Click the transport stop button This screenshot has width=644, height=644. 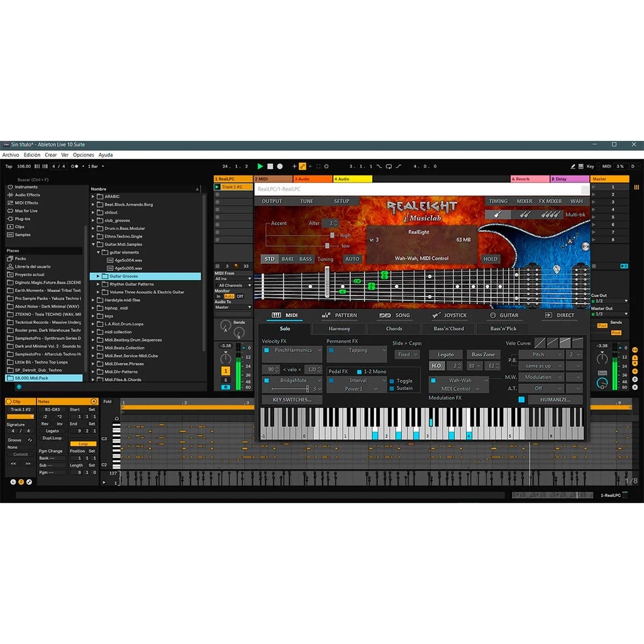(x=270, y=166)
